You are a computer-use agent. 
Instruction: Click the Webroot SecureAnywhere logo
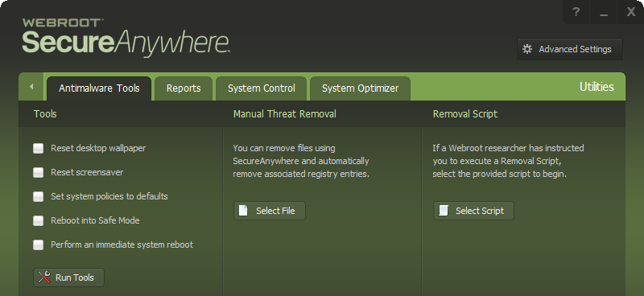pos(126,36)
